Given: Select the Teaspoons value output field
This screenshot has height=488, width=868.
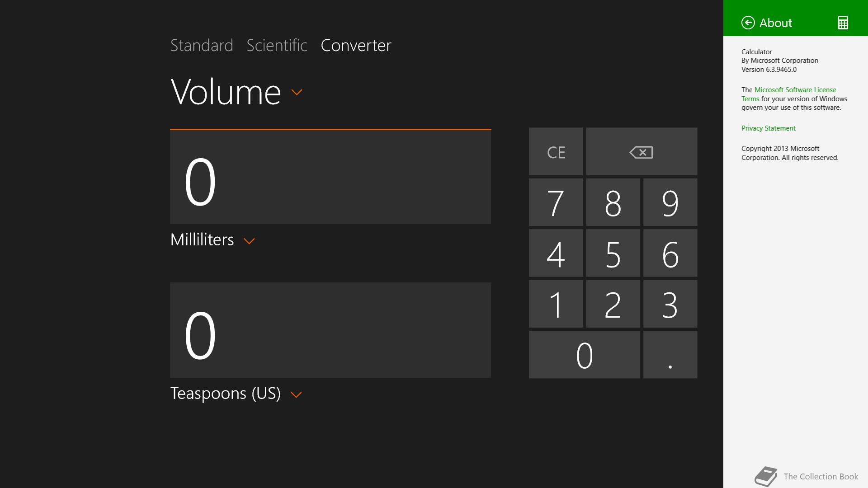Looking at the screenshot, I should pos(330,330).
